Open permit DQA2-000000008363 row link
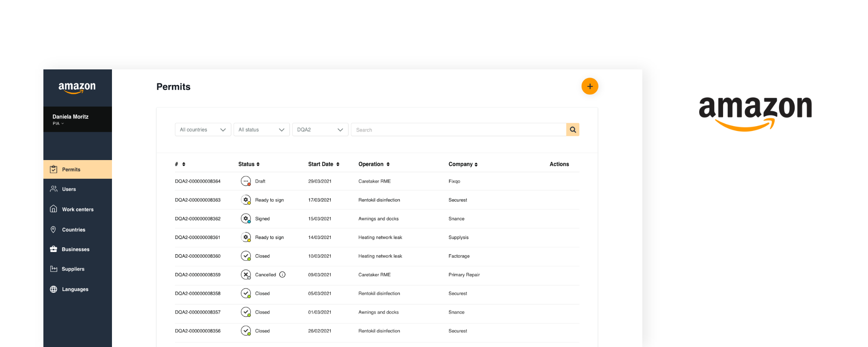Viewport: 868px width, 347px height. coord(197,200)
